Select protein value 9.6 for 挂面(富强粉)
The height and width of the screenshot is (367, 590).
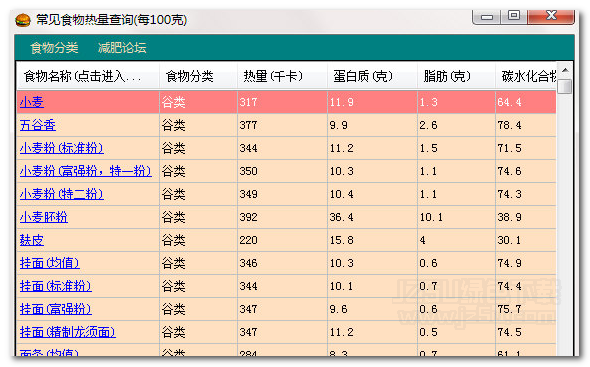339,309
